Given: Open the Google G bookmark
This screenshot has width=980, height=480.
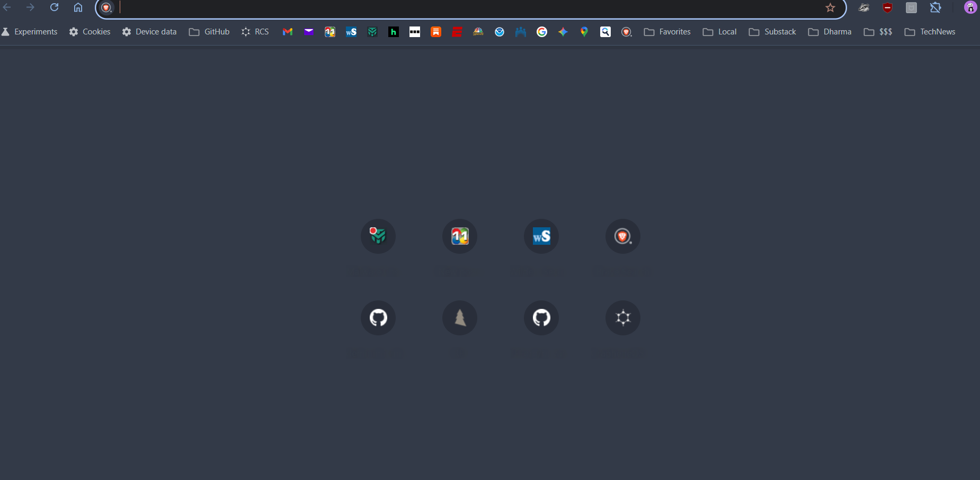Looking at the screenshot, I should tap(542, 32).
